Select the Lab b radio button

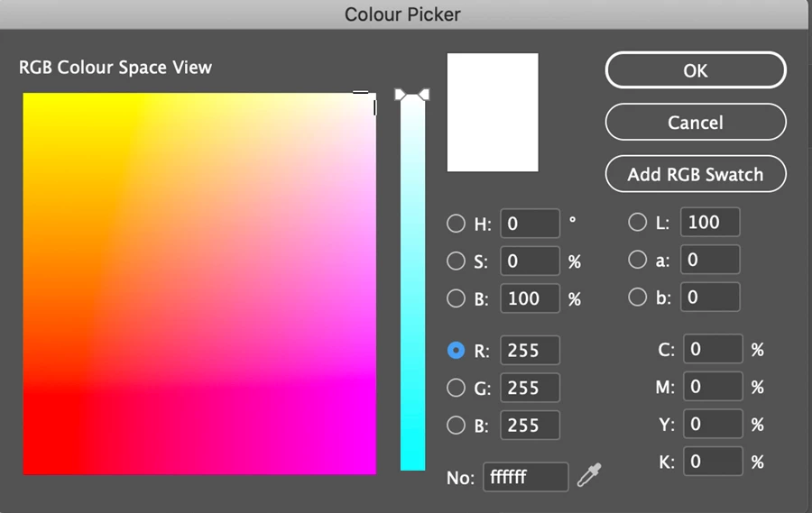tap(637, 297)
